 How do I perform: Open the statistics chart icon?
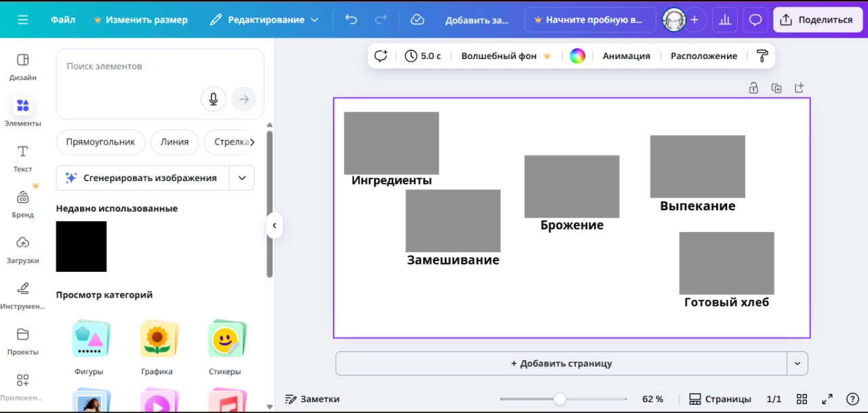[724, 19]
